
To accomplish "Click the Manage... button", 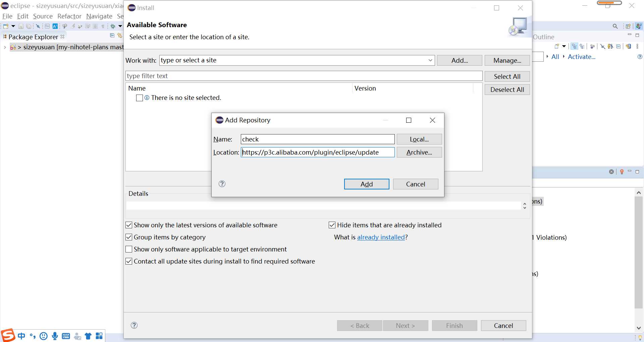I will [507, 60].
